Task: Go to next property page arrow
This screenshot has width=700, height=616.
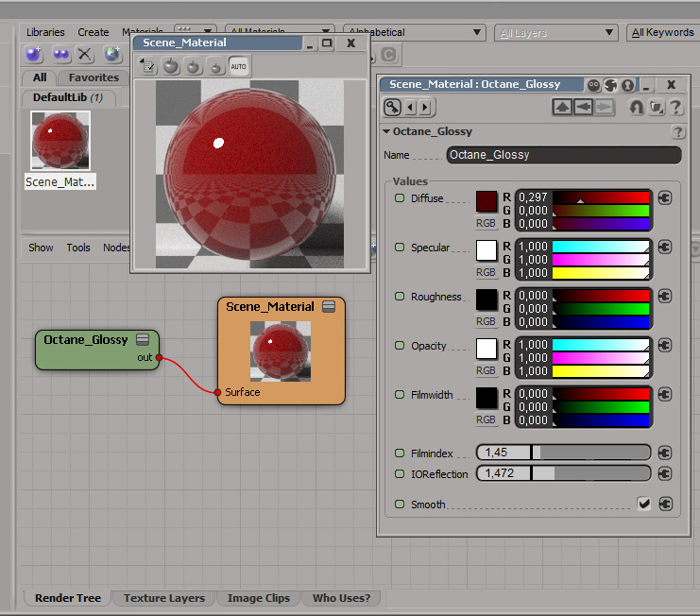Action: pyautogui.click(x=425, y=107)
